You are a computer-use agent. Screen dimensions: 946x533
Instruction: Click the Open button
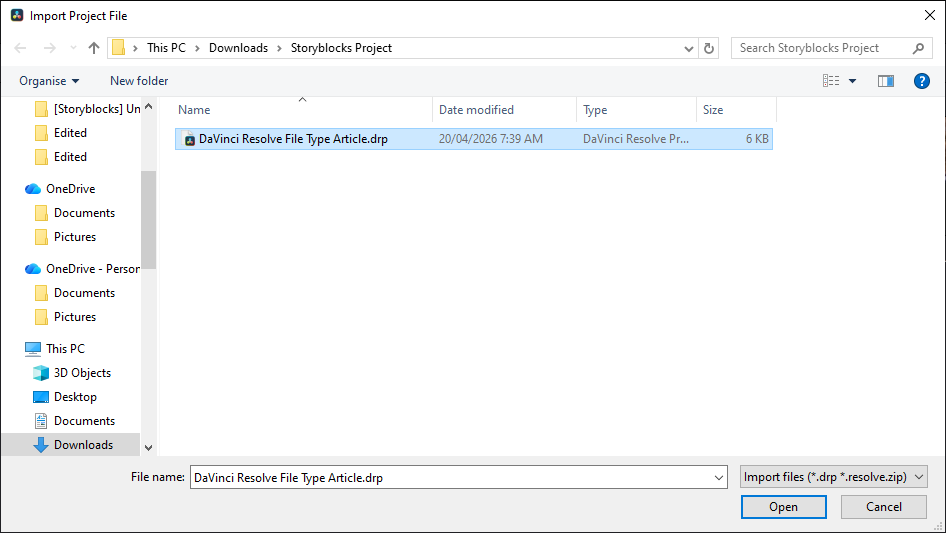[x=783, y=507]
